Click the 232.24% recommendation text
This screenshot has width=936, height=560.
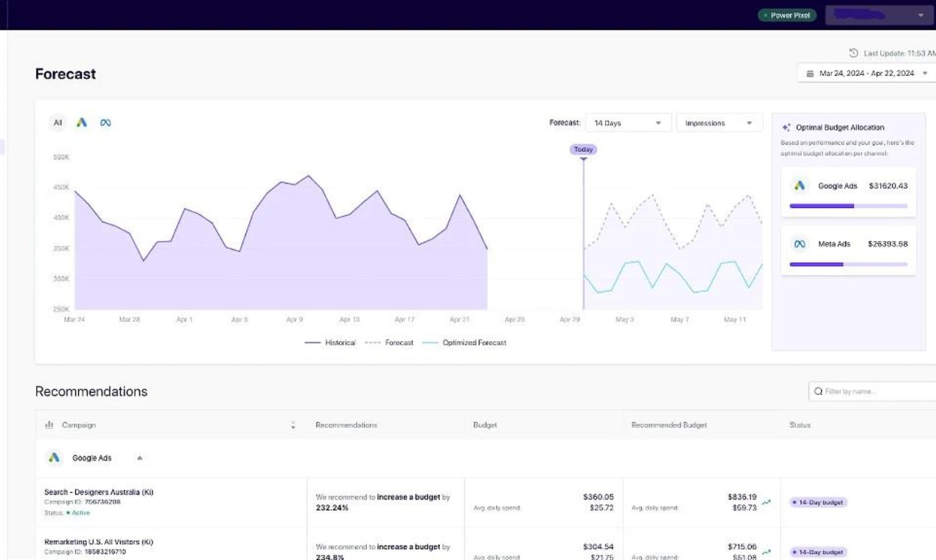(332, 508)
